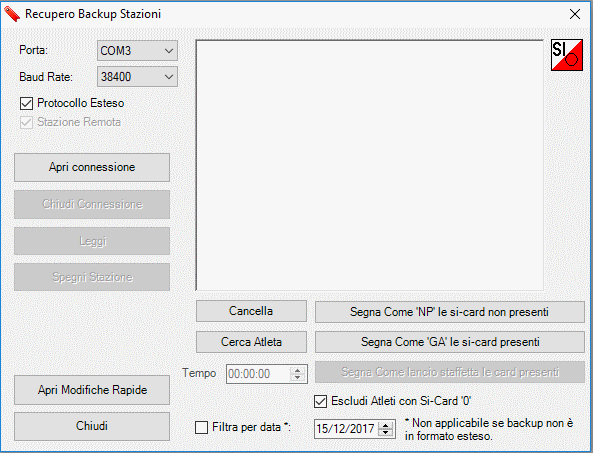Decrease the filter date with down arrow
Screen dimensions: 593x453
tap(385, 432)
